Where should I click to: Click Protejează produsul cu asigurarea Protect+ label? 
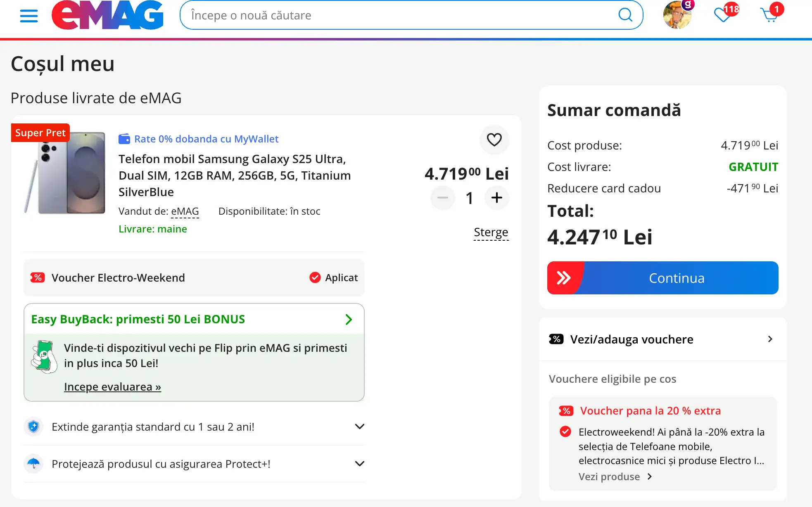tap(161, 464)
